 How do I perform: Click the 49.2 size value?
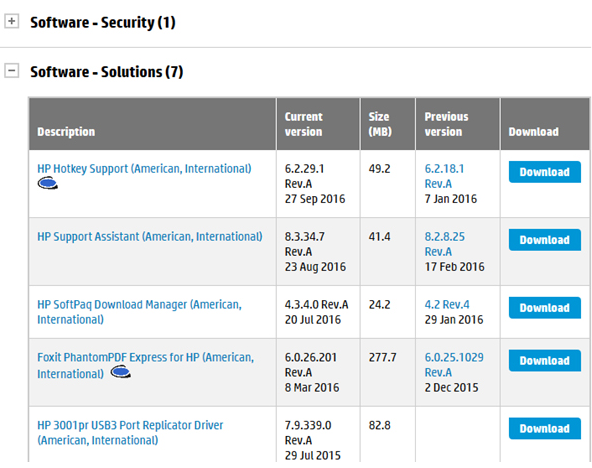(379, 169)
